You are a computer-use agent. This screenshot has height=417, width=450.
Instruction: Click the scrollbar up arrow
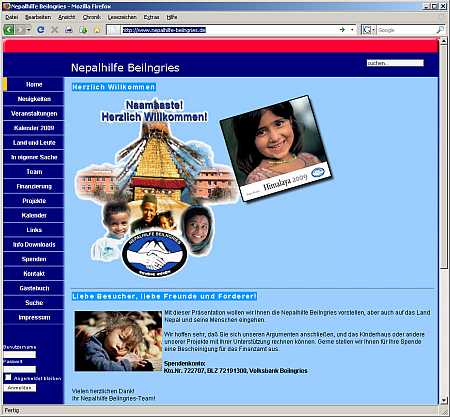point(444,42)
